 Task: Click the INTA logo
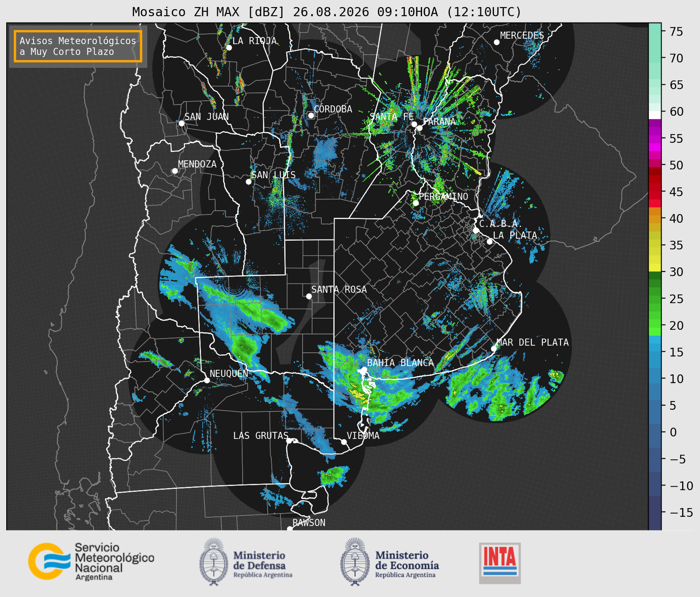coord(500,563)
